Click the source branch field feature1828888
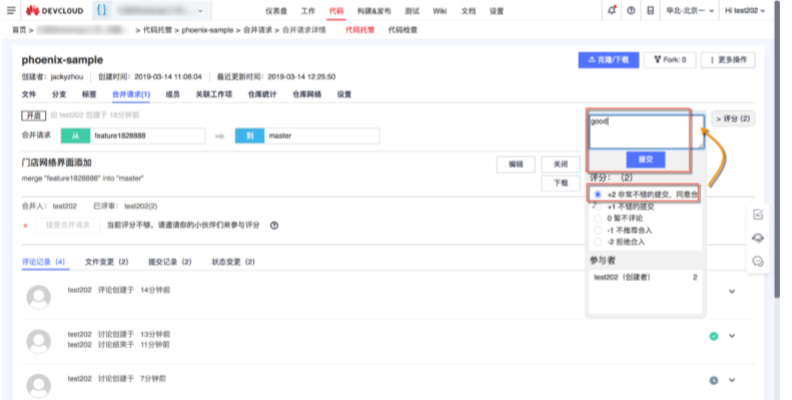 148,136
